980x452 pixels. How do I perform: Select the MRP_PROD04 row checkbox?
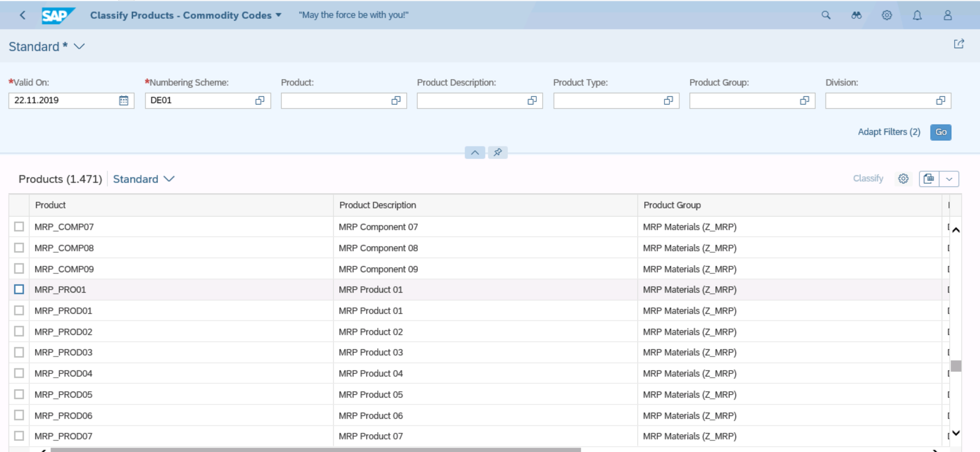[19, 373]
